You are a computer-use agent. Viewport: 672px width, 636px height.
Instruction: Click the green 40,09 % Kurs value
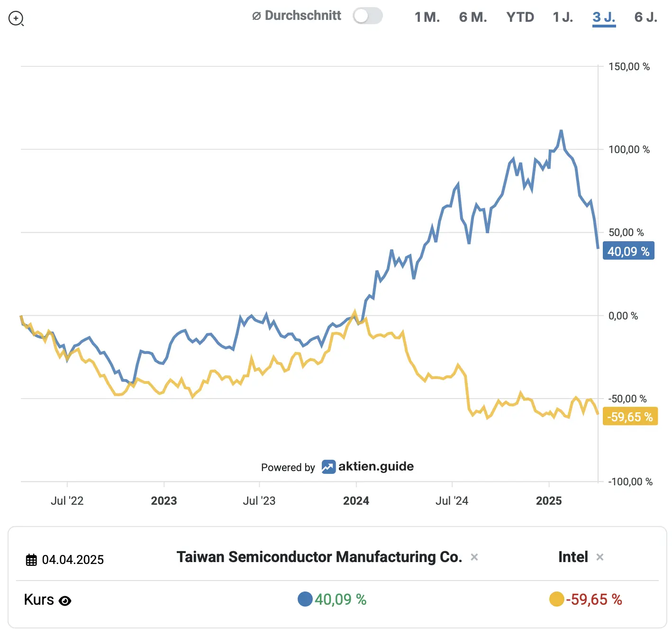(x=341, y=600)
